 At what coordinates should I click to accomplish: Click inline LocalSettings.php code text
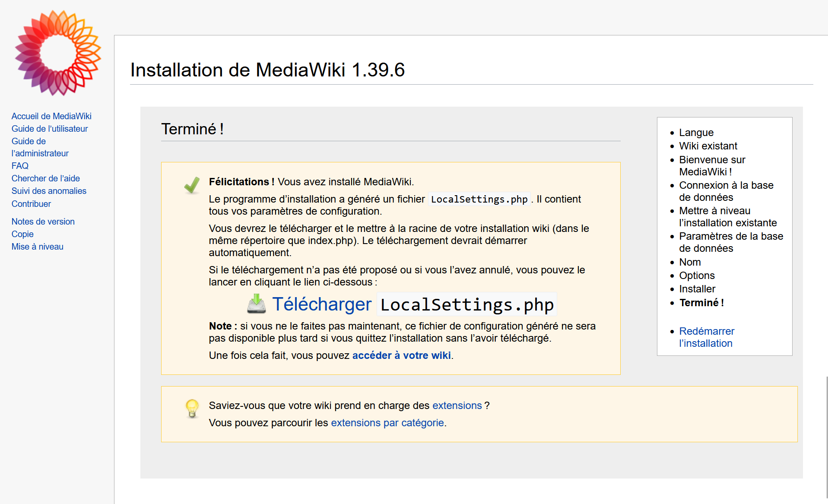pos(479,199)
